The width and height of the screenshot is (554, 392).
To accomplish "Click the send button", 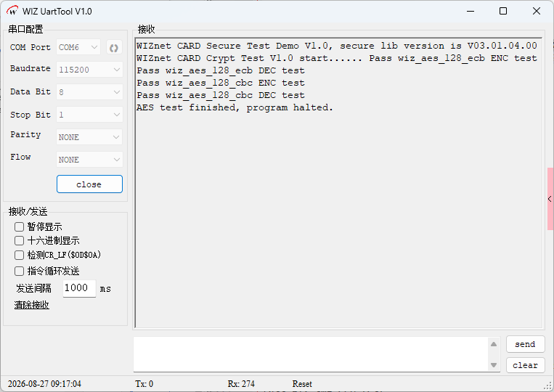I will point(525,344).
